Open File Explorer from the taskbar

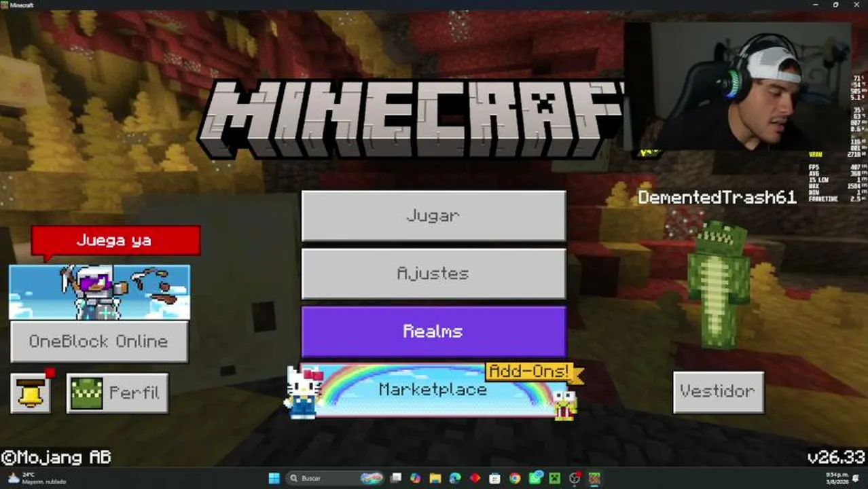coord(435,478)
